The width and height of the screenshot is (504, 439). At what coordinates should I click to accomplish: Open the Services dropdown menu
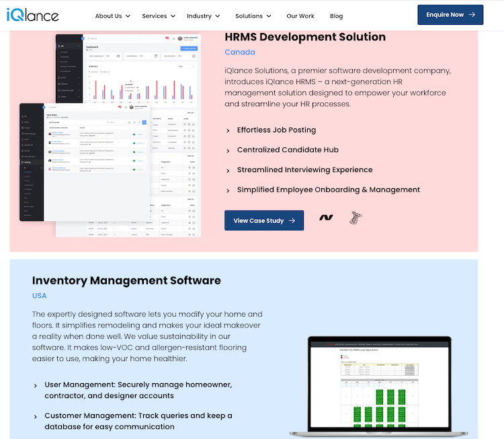point(159,15)
